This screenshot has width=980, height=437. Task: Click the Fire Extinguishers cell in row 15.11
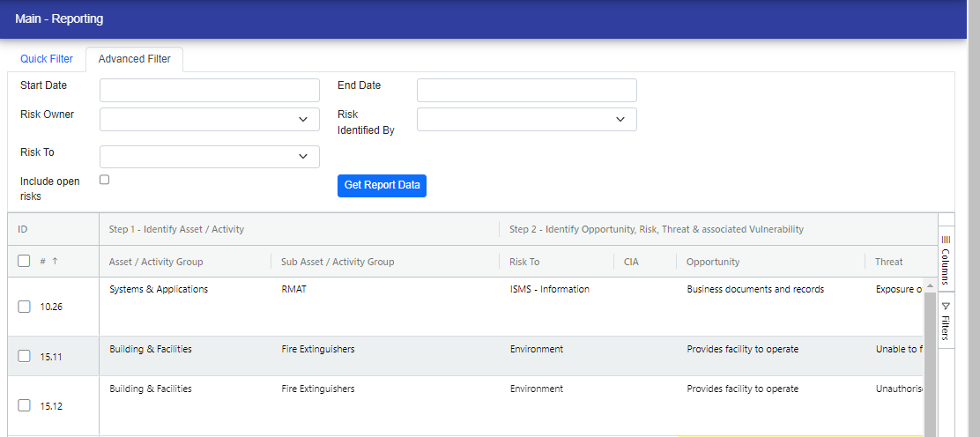[x=318, y=350]
